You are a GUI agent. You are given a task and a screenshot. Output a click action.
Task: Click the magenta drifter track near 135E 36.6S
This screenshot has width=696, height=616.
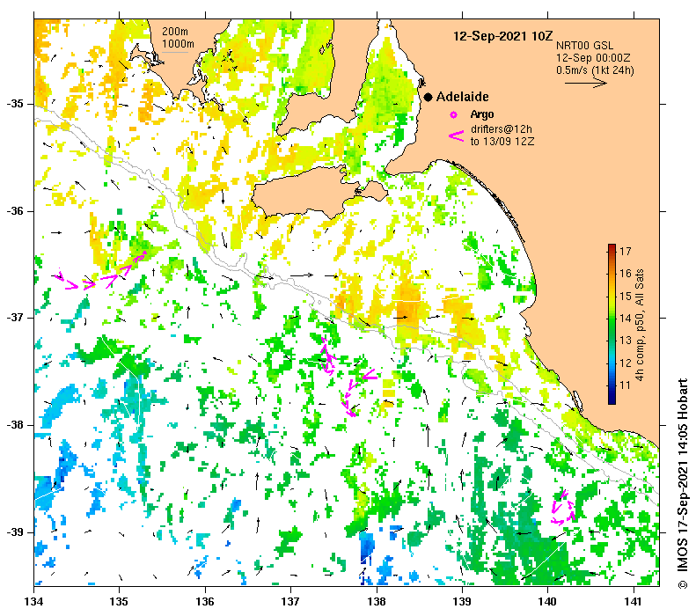coord(101,271)
